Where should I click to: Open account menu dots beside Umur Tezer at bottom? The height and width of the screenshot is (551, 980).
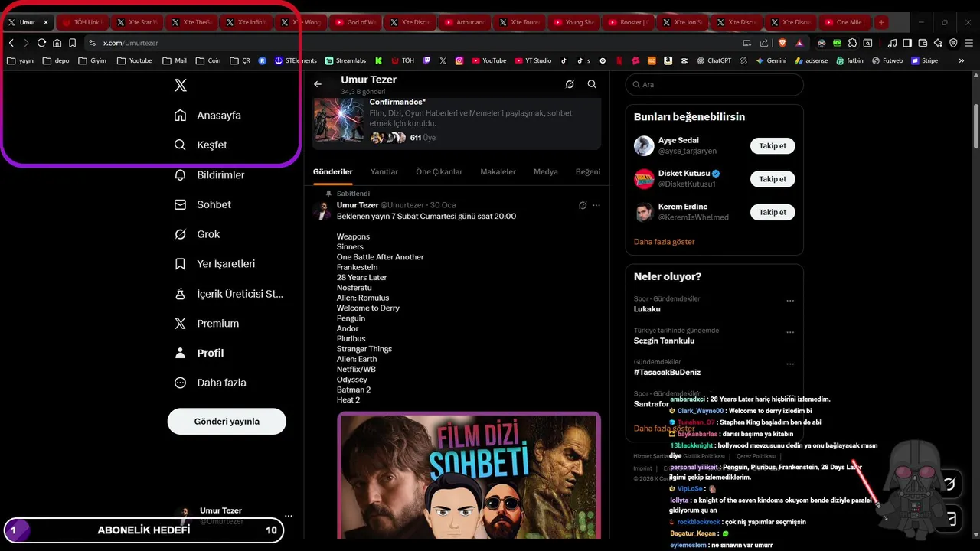point(289,516)
